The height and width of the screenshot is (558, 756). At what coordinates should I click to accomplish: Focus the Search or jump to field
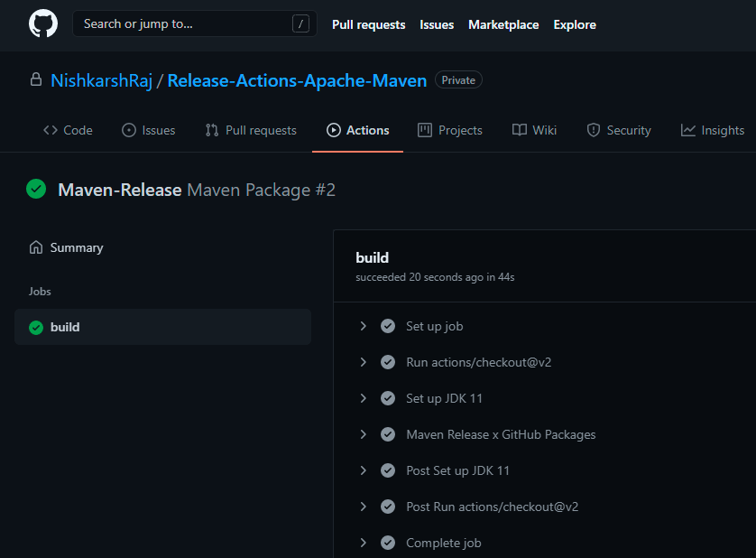point(194,23)
